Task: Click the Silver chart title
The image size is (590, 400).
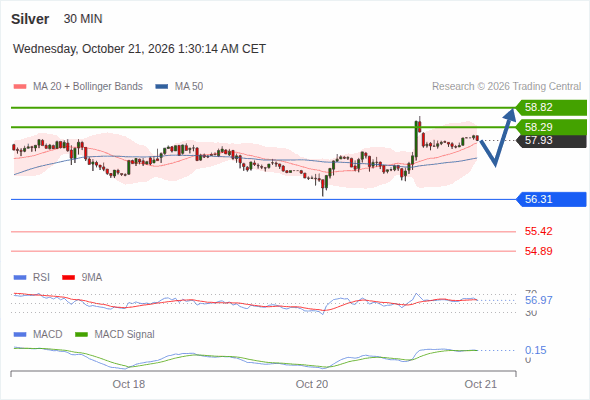Action: [30, 19]
